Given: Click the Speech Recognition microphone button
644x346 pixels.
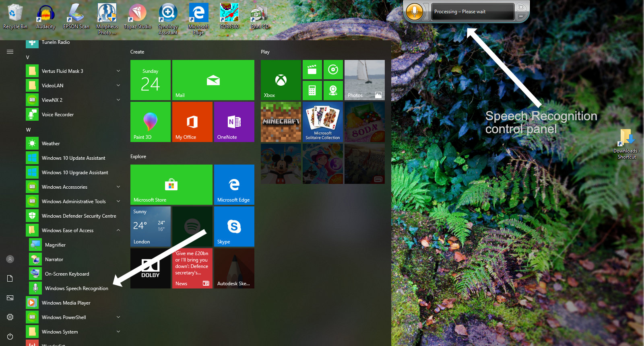Looking at the screenshot, I should point(415,12).
